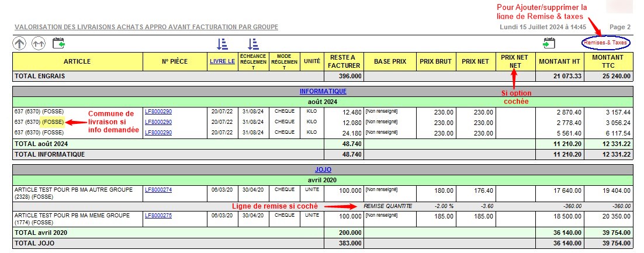Click the single up-arrow navigation icon
Screen dimensions: 644x253
click(19, 43)
